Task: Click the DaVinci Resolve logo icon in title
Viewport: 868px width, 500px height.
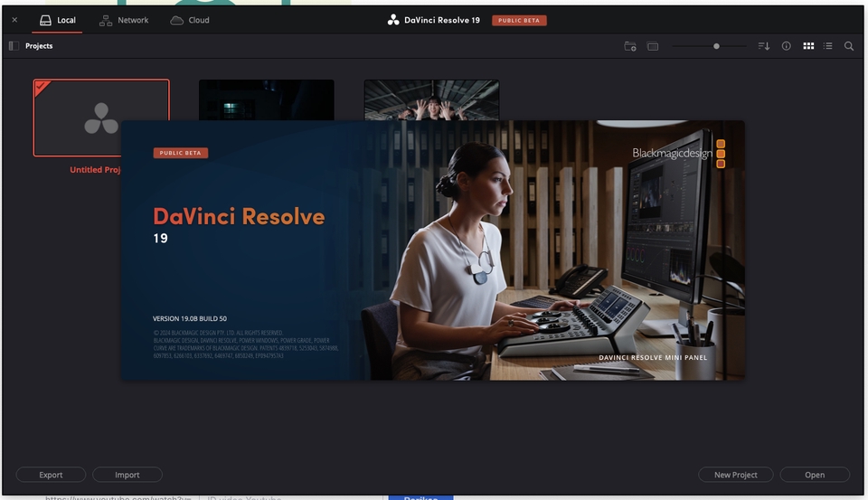Action: click(x=393, y=20)
